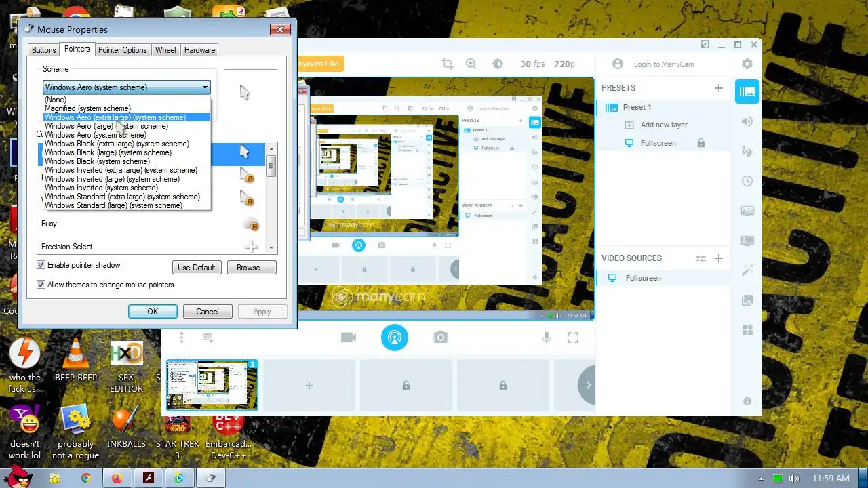Select Preset 1 in Presets list
The width and height of the screenshot is (868, 488).
pos(665,107)
